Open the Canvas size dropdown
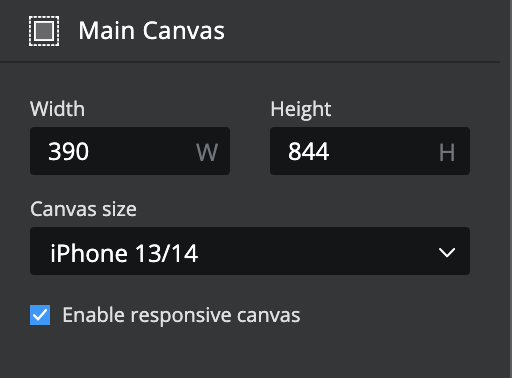Viewport: 512px width, 378px height. coord(250,251)
